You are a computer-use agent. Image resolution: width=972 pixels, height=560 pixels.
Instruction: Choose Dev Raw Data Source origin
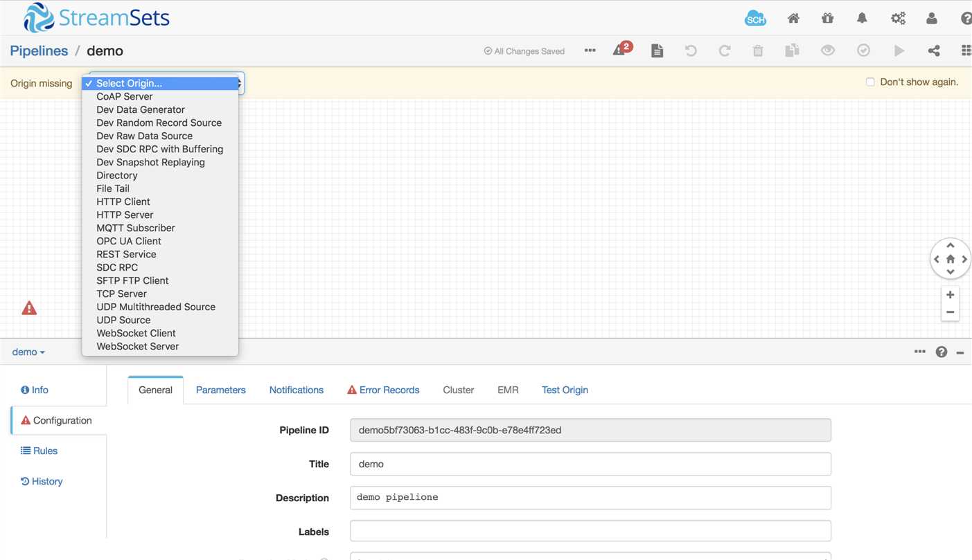(x=160, y=136)
